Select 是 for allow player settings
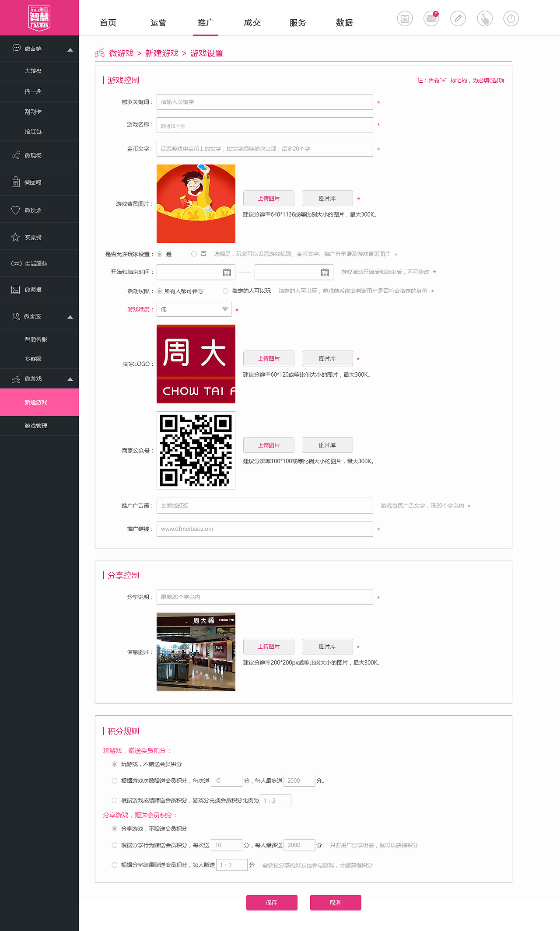Screen dimensions: 560x931 (159, 254)
